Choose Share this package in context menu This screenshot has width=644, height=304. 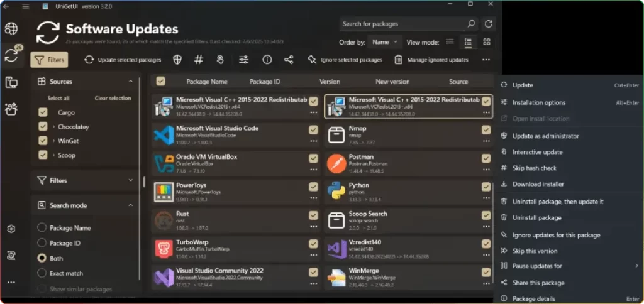[570, 283]
